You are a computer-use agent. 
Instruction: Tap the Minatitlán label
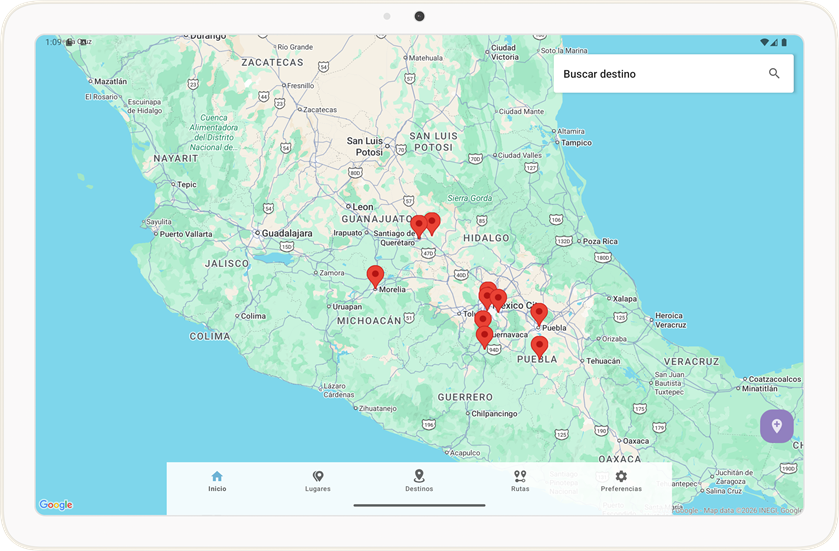tap(759, 388)
